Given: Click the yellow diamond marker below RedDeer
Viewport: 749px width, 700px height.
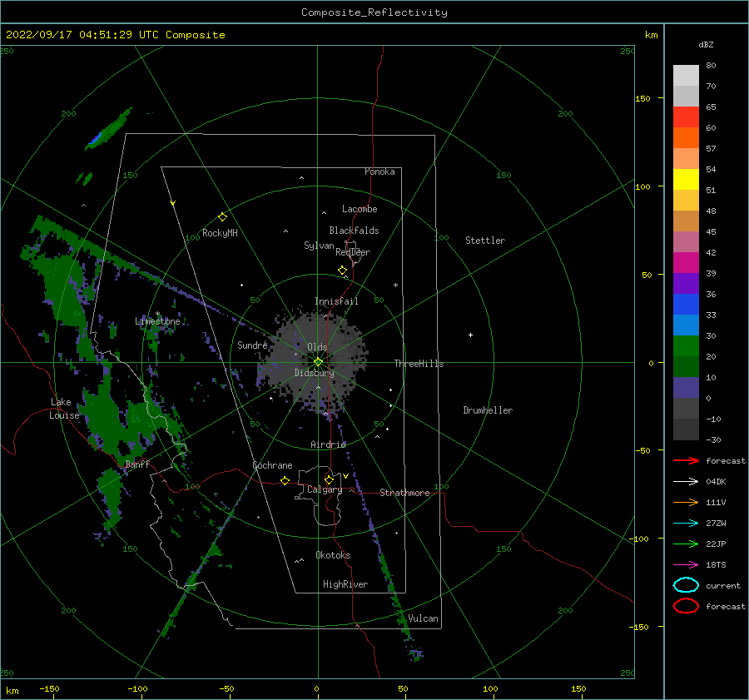Looking at the screenshot, I should tap(342, 271).
